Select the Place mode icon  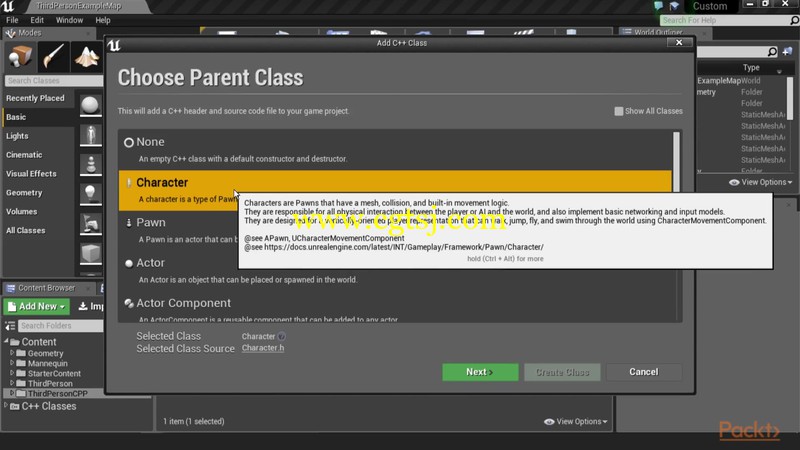[x=20, y=56]
